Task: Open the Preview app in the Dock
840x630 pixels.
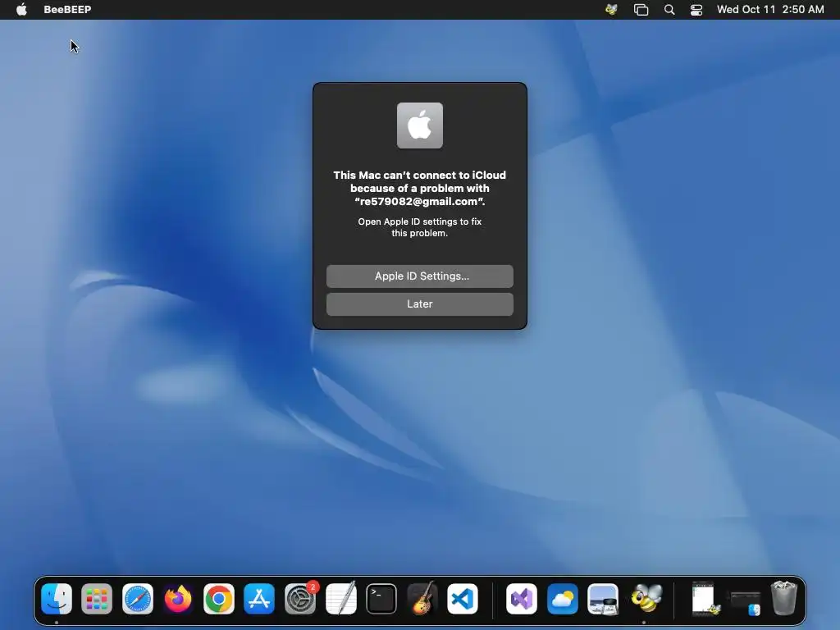Action: (603, 598)
